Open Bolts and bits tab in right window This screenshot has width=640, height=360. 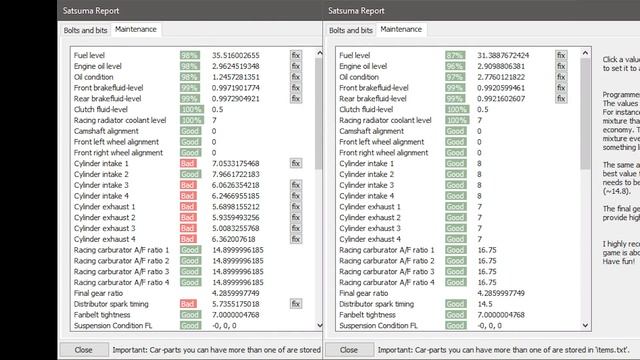(x=351, y=30)
